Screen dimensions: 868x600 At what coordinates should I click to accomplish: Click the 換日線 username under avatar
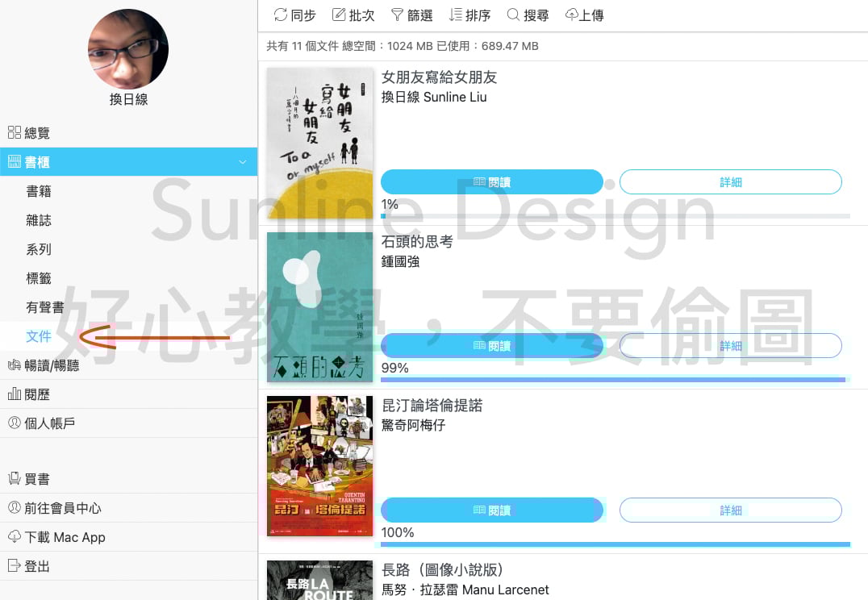tap(128, 100)
